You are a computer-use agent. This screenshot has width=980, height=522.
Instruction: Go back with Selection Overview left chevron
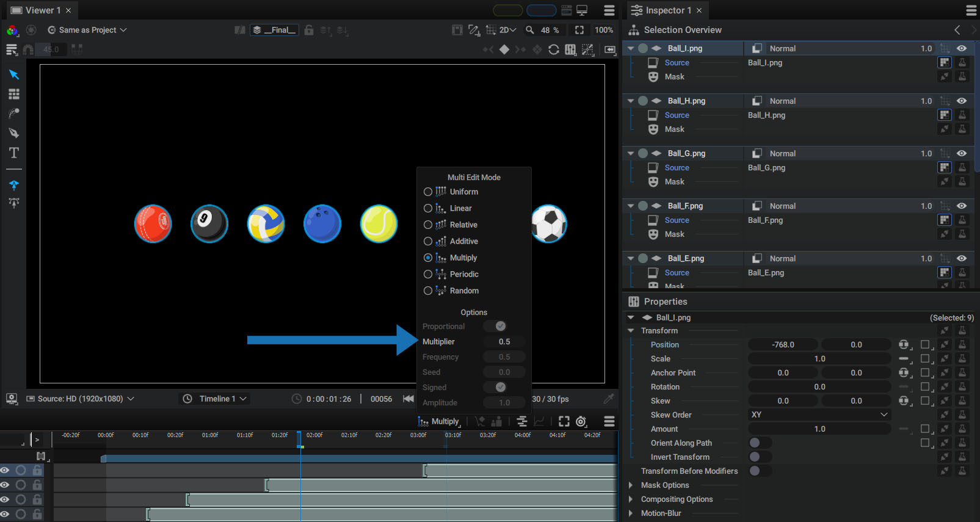click(x=957, y=30)
